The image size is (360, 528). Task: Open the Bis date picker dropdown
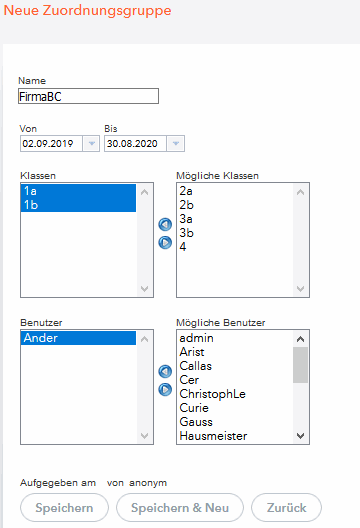click(175, 144)
